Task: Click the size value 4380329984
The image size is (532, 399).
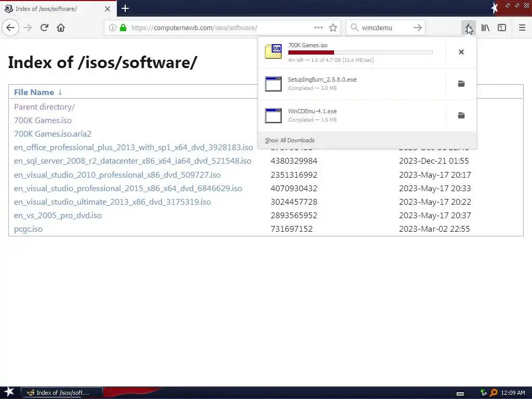Action: coord(294,161)
